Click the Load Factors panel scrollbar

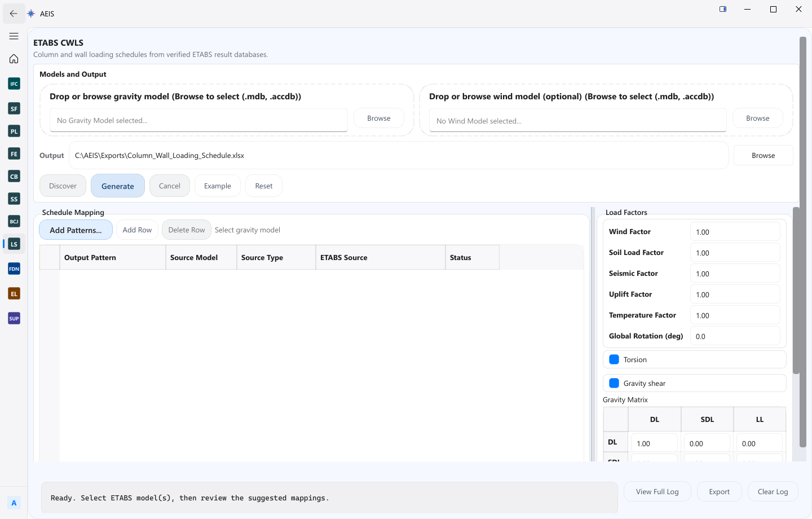click(796, 291)
